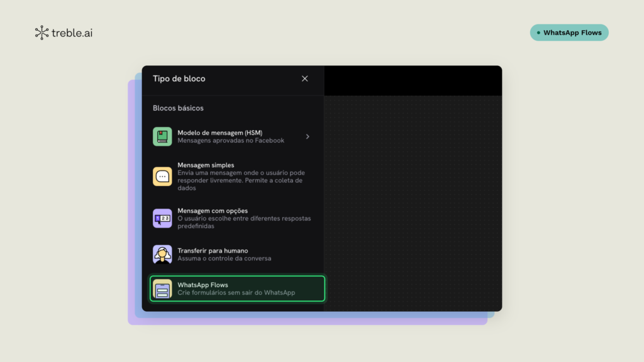Image resolution: width=644 pixels, height=362 pixels.
Task: Click the Modelo de mensagem book icon
Action: pyautogui.click(x=162, y=136)
